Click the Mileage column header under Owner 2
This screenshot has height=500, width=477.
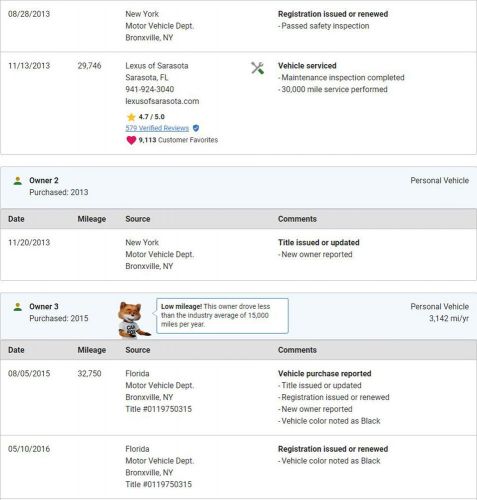pos(92,219)
